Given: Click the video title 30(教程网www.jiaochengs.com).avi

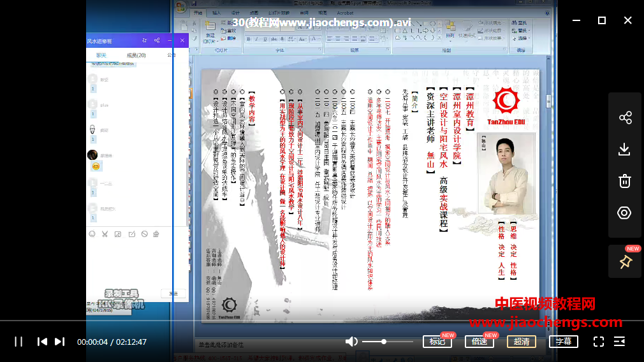Looking at the screenshot, I should point(321,22).
